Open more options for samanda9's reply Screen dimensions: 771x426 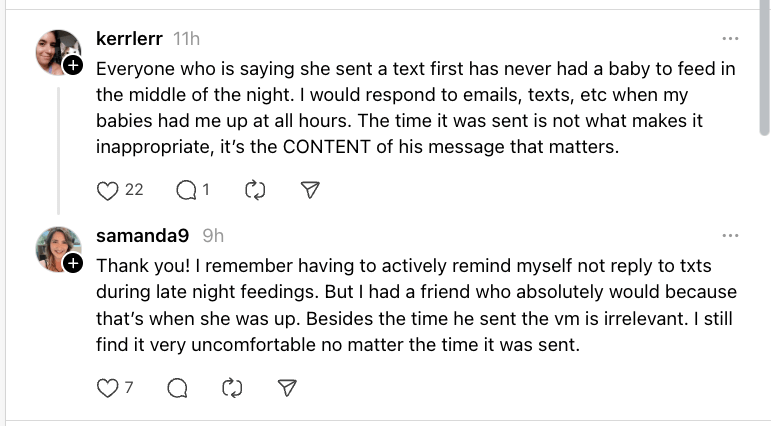coord(730,236)
